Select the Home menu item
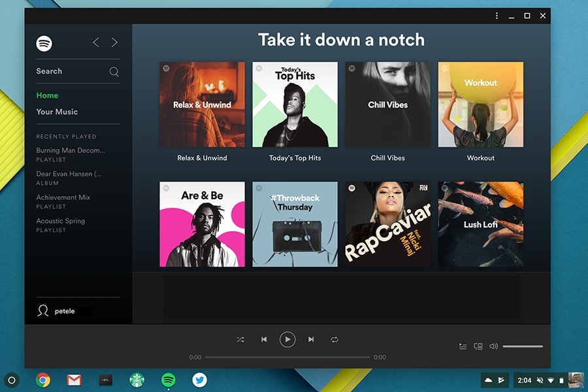 pyautogui.click(x=47, y=95)
